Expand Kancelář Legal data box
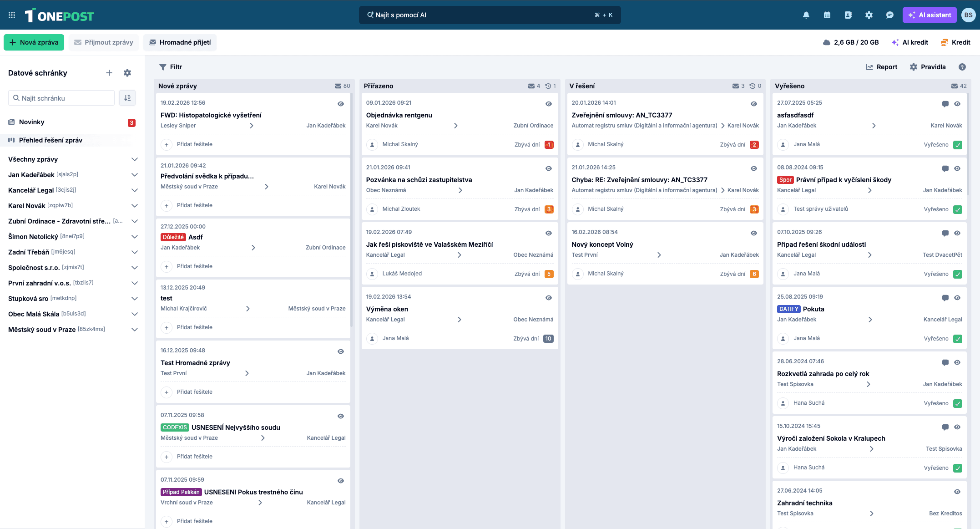The width and height of the screenshot is (980, 529). (134, 190)
